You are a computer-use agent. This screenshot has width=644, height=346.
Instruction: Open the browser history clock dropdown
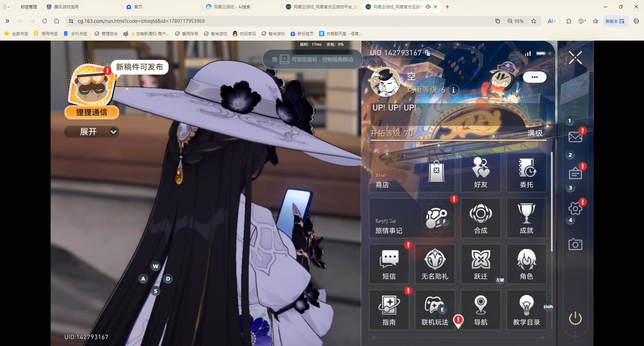pyautogui.click(x=582, y=21)
